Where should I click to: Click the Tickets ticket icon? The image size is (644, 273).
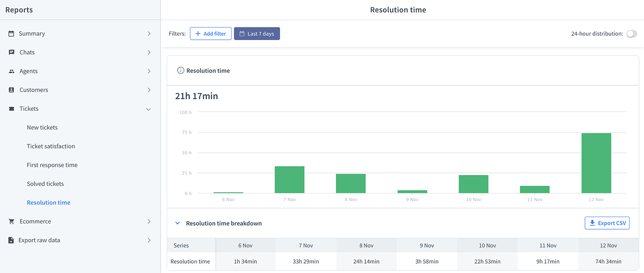click(12, 109)
